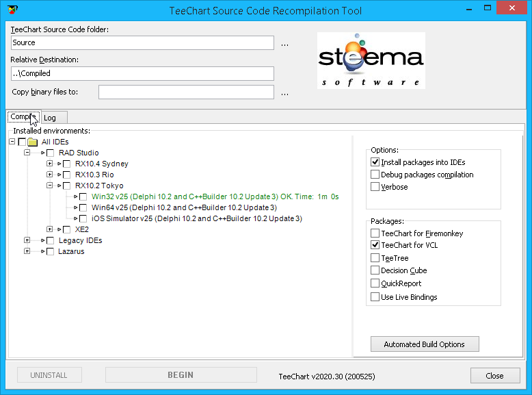Select the Win64 v25 tree row text
This screenshot has width=532, height=395.
click(x=184, y=207)
